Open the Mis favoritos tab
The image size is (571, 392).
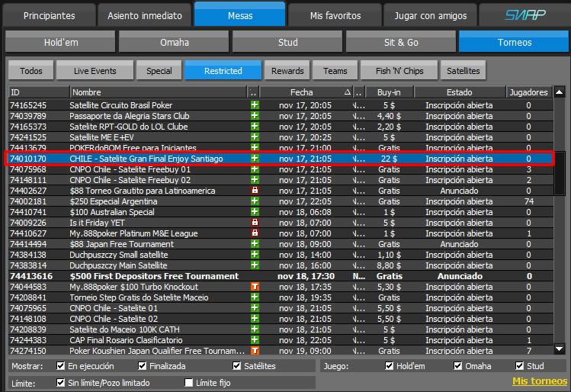coord(335,14)
